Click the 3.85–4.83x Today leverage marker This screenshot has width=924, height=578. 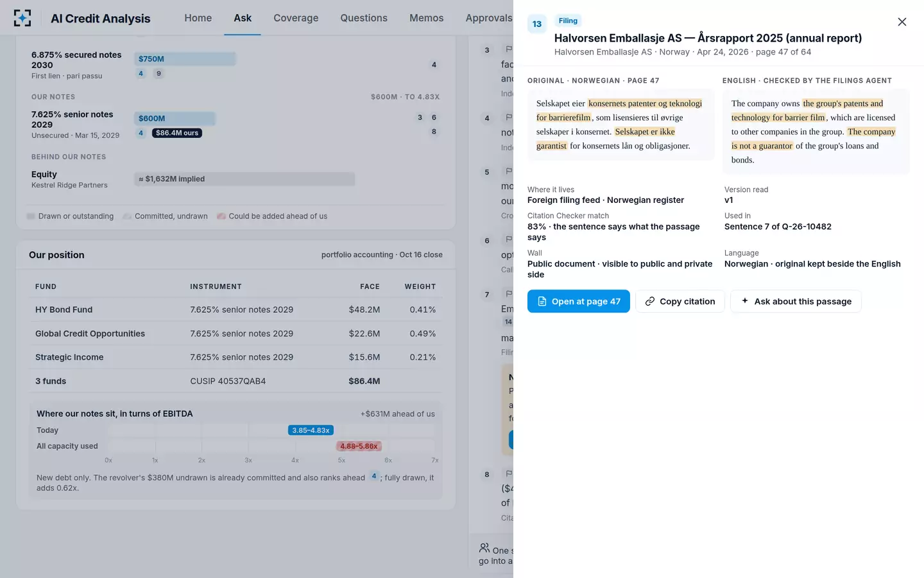click(311, 430)
